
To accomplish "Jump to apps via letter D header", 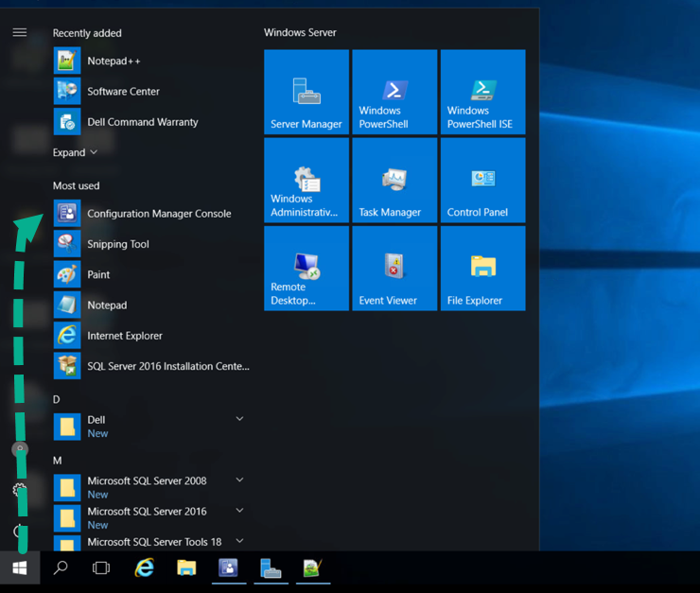I will (x=56, y=399).
